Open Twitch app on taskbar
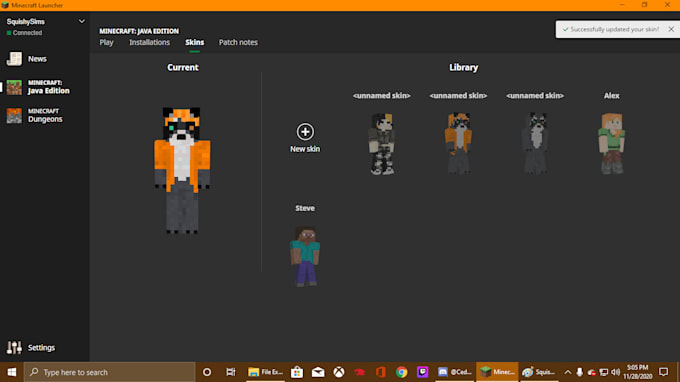This screenshot has height=382, width=680. click(422, 372)
